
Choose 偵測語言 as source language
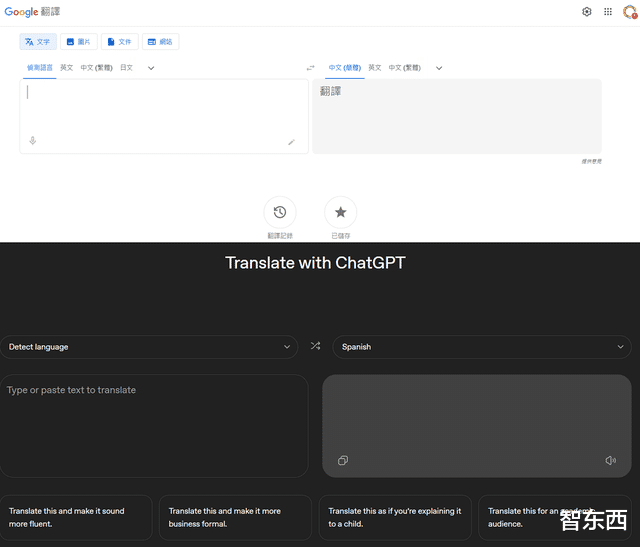pos(40,68)
